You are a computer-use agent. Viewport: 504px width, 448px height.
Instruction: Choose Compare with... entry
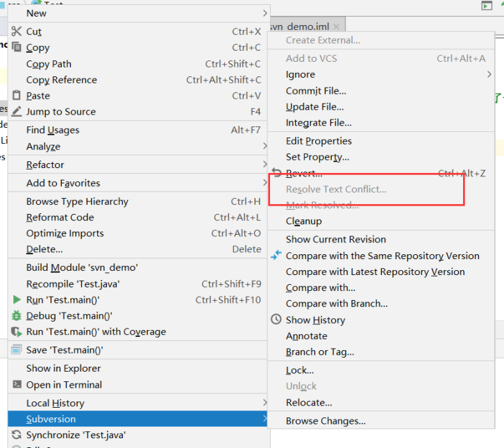point(381,288)
